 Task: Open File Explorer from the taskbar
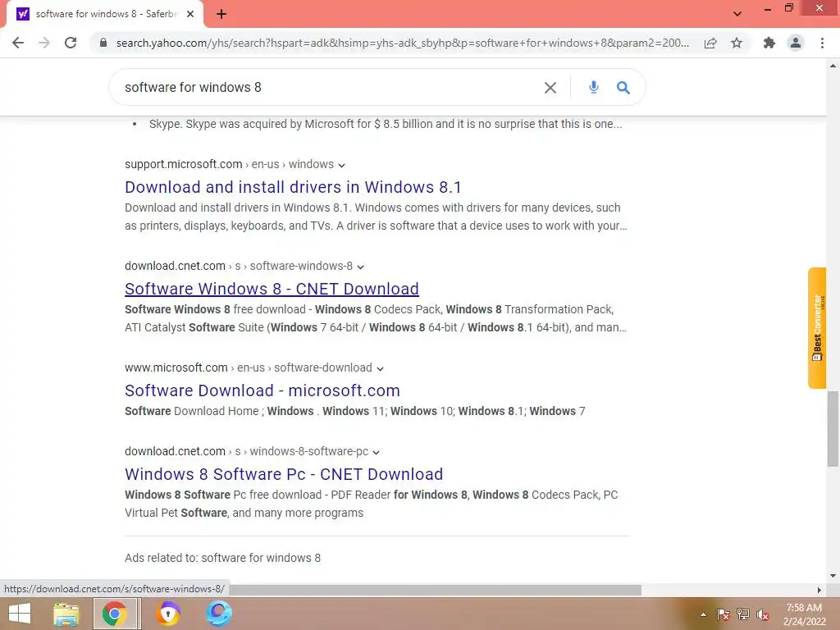click(x=66, y=614)
